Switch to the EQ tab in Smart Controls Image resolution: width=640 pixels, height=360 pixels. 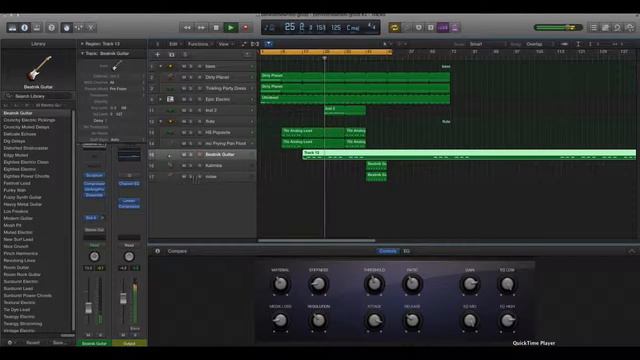tap(407, 251)
